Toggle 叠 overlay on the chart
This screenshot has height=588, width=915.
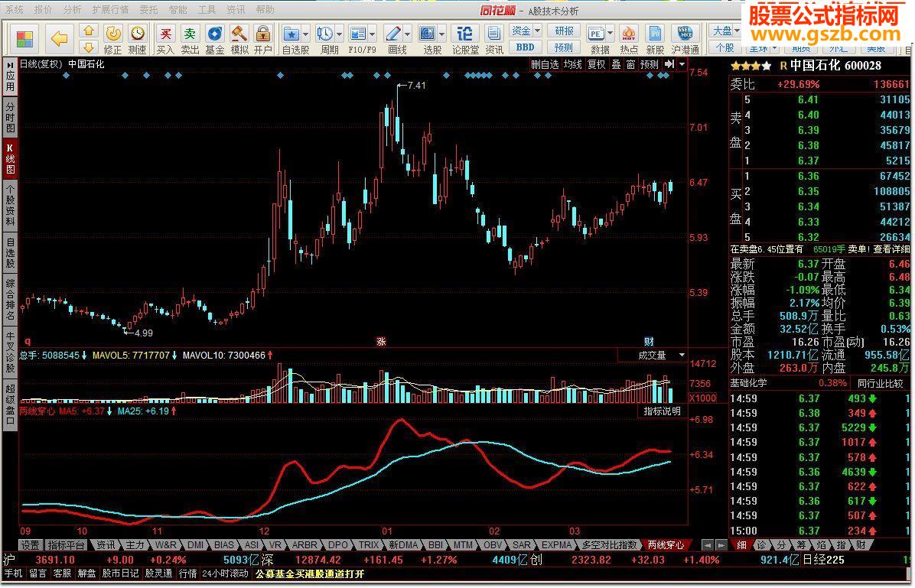pos(616,64)
